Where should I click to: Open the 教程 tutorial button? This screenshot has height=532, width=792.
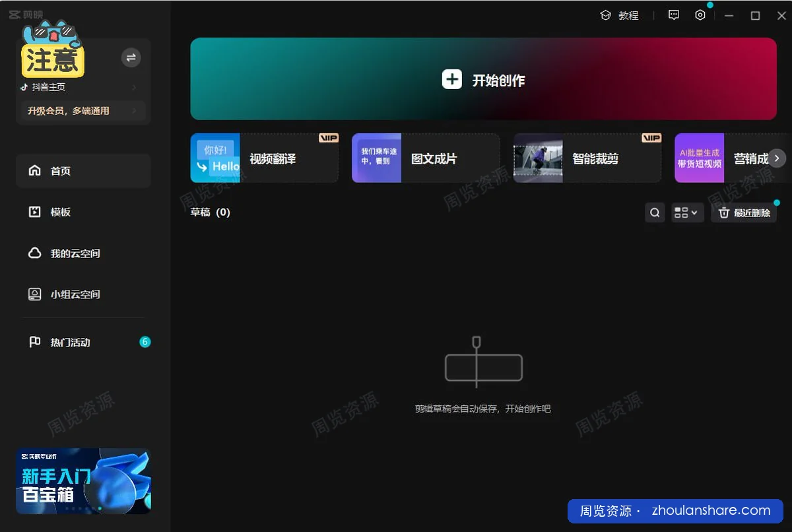tap(619, 15)
